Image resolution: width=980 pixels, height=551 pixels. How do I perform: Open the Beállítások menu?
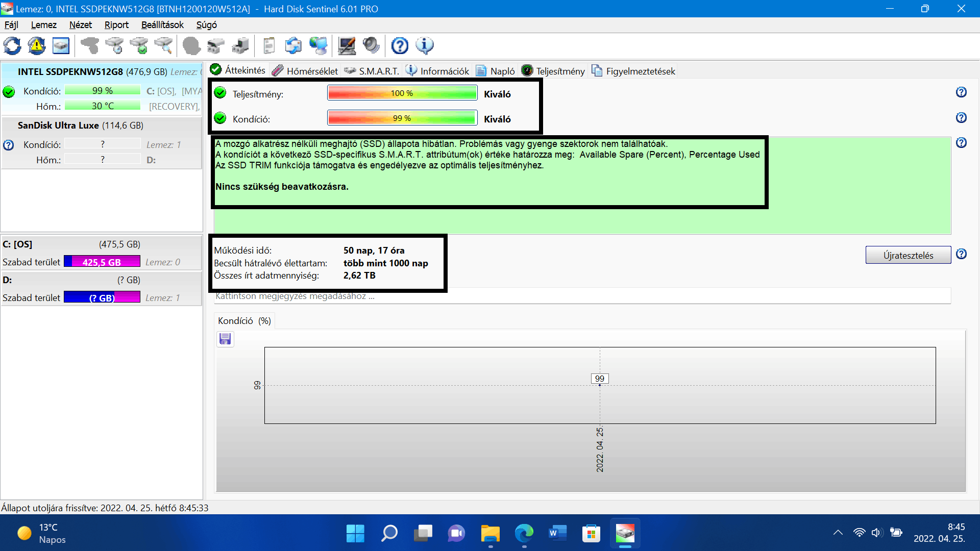coord(162,25)
